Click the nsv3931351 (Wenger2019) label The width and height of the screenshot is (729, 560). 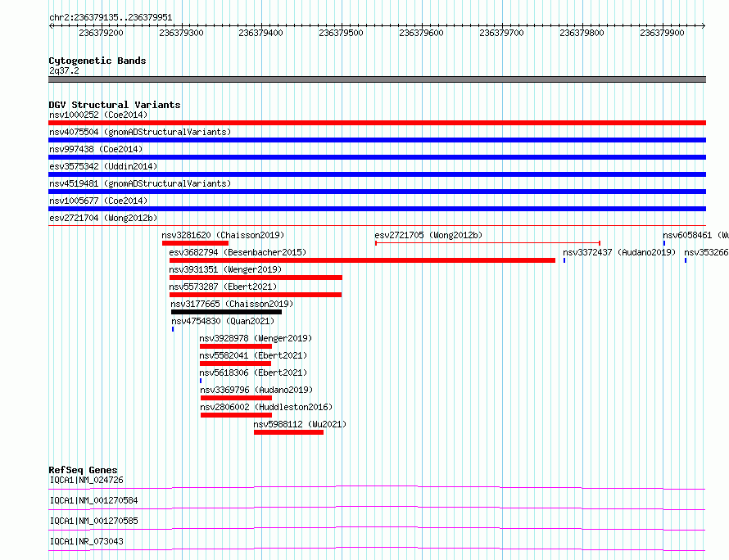point(225,269)
